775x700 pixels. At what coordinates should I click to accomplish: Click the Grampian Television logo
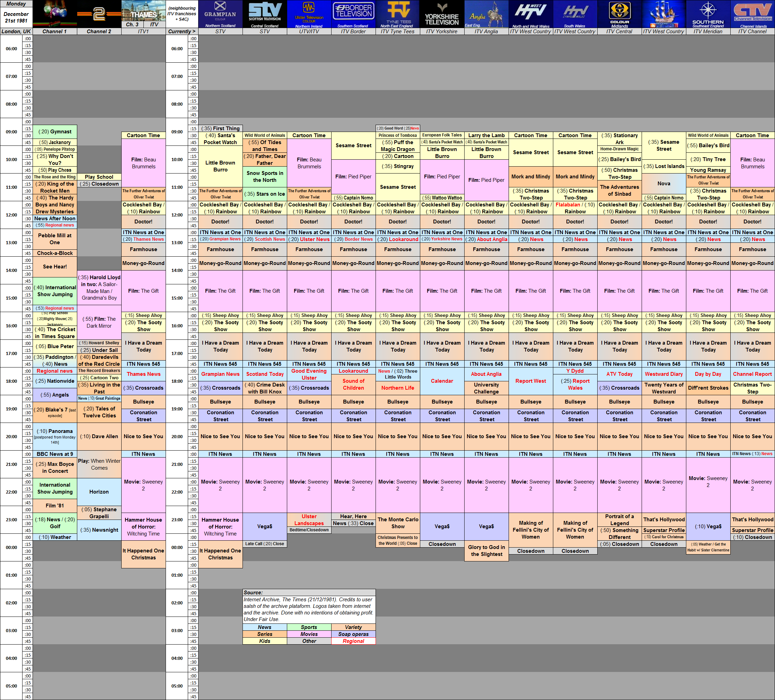220,14
